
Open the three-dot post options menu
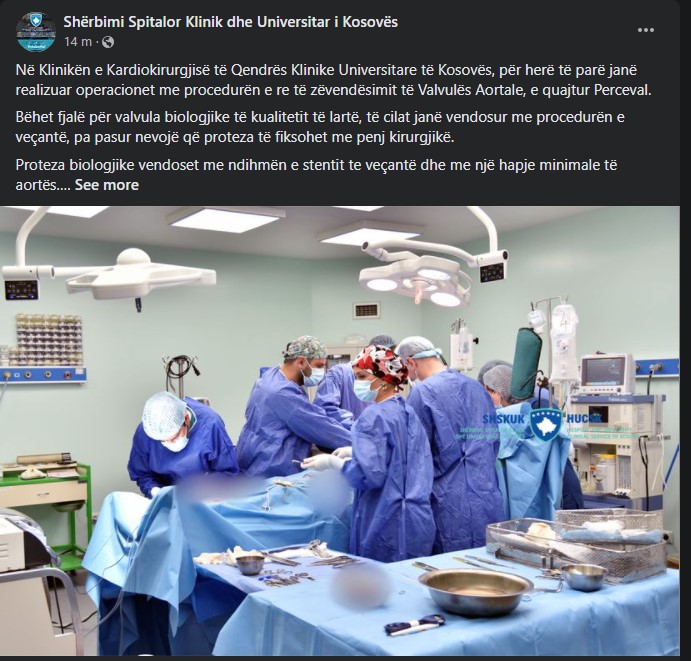click(646, 30)
